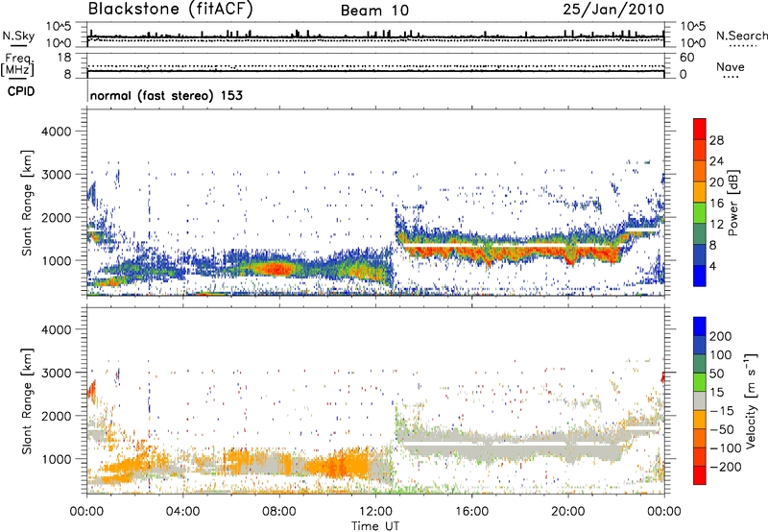
Task: Click 'Slant Range [km]' label of power panel
Action: pyautogui.click(x=27, y=203)
